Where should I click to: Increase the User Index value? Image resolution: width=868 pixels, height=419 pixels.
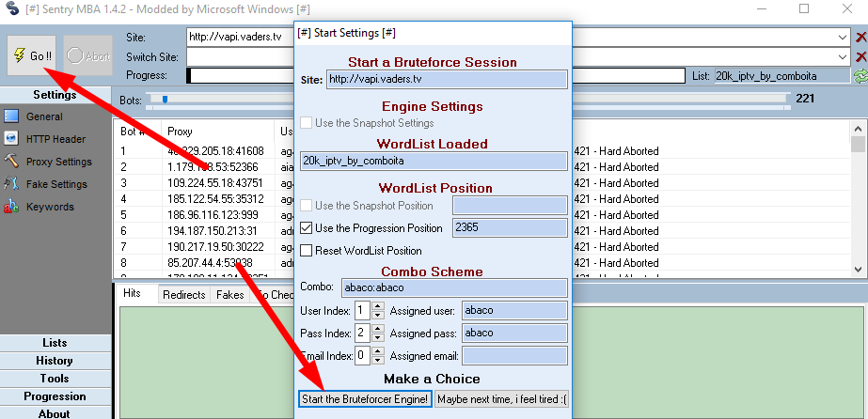click(377, 305)
